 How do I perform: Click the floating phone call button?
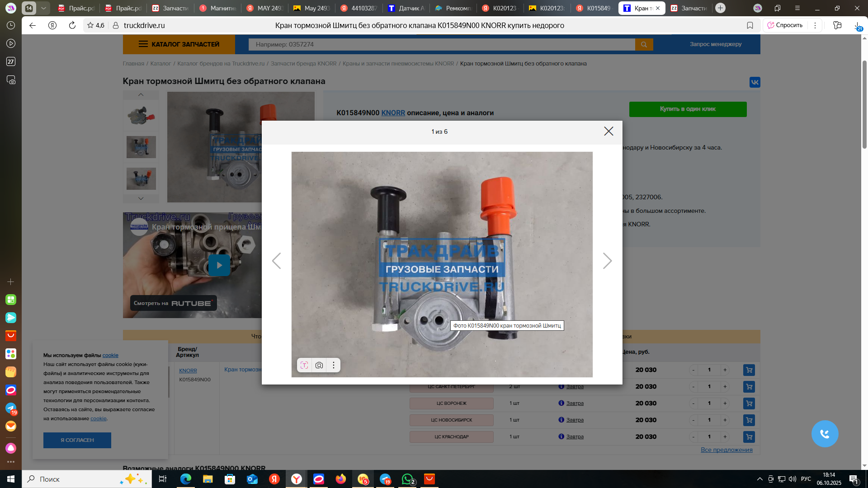click(x=825, y=434)
